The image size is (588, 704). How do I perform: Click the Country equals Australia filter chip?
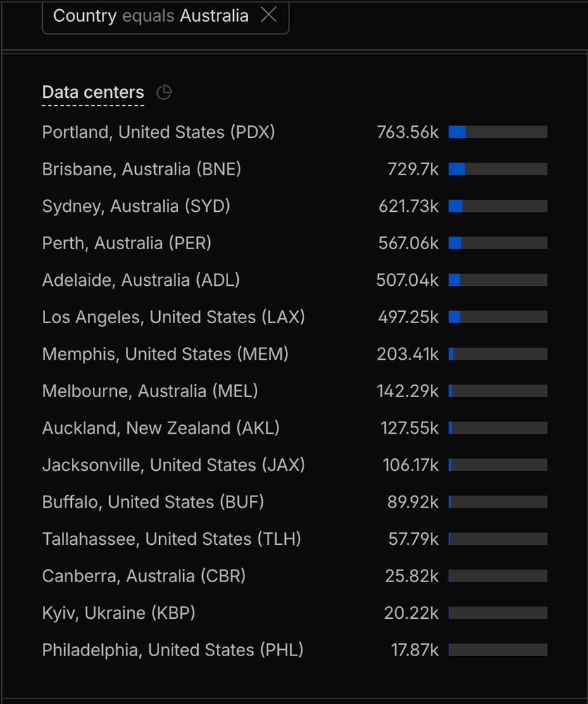pos(165,17)
